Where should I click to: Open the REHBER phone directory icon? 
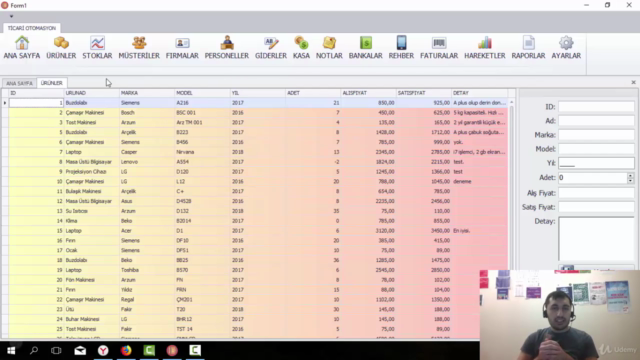point(401,48)
